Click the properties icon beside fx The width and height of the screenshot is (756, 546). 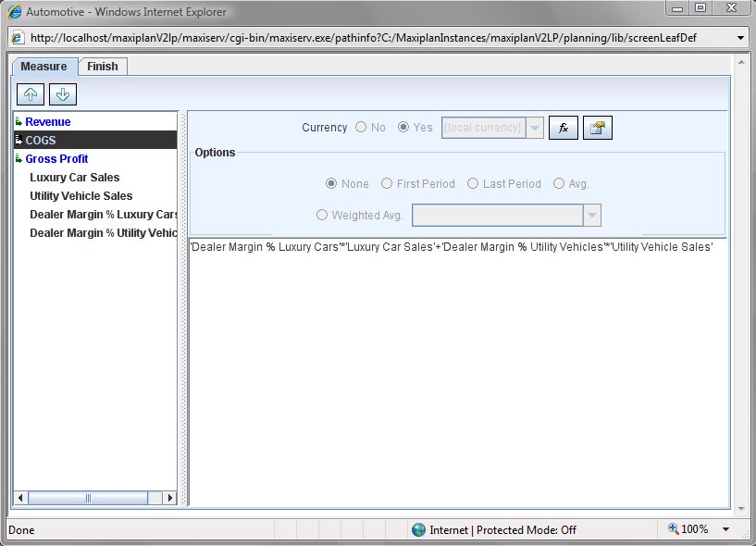597,128
